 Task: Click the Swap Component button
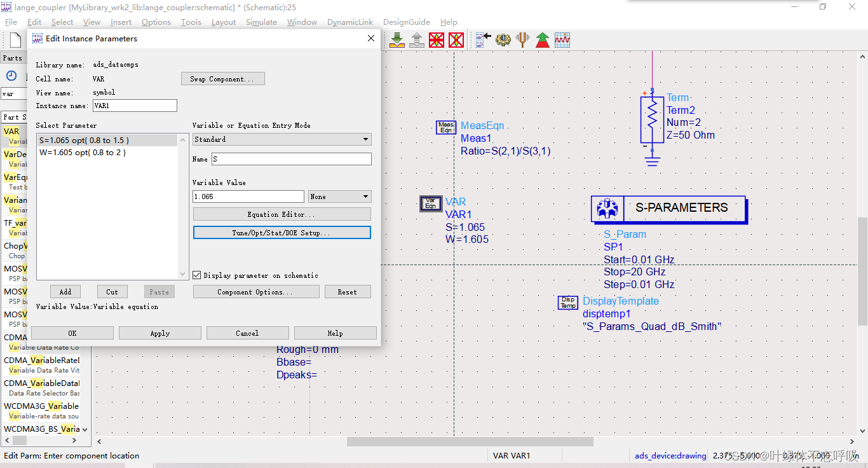(222, 79)
